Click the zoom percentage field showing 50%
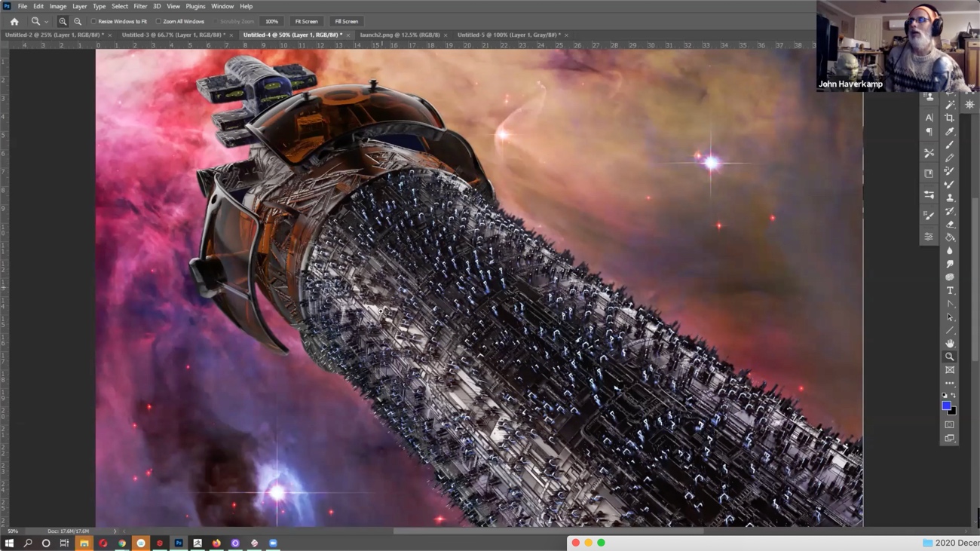 click(x=12, y=531)
